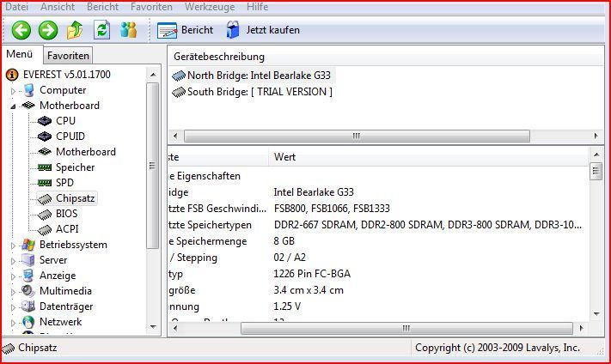
Task: Select the EVEREST v5.01.1700 root node
Action: tap(67, 75)
